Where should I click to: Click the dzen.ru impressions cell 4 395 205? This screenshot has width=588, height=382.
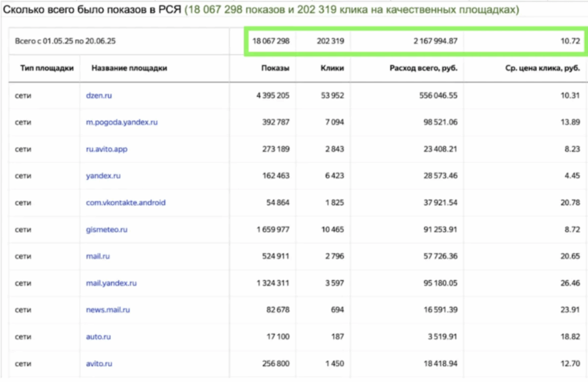point(272,95)
